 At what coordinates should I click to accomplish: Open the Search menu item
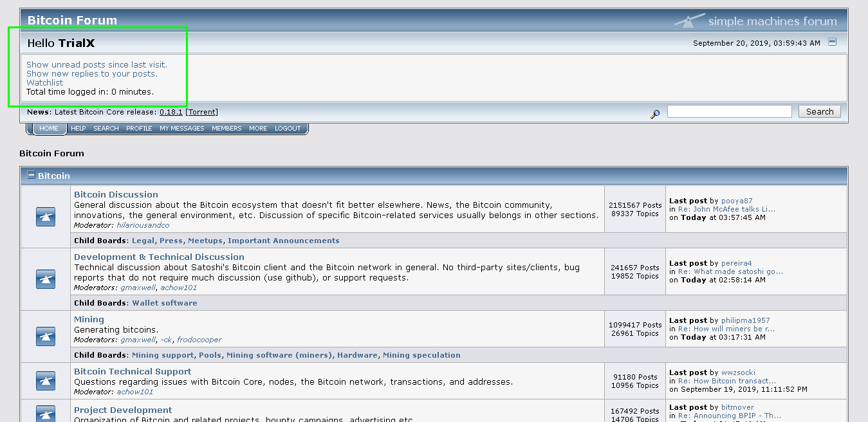[106, 129]
